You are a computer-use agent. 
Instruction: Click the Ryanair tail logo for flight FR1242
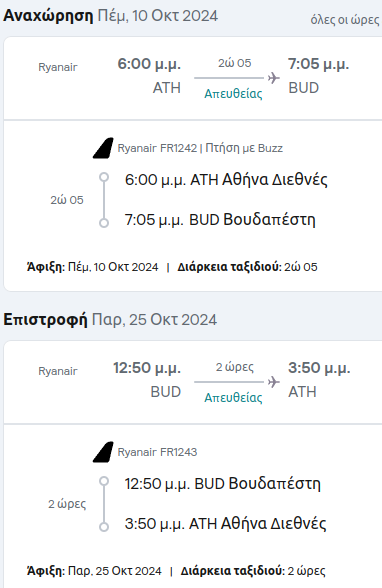pyautogui.click(x=103, y=148)
